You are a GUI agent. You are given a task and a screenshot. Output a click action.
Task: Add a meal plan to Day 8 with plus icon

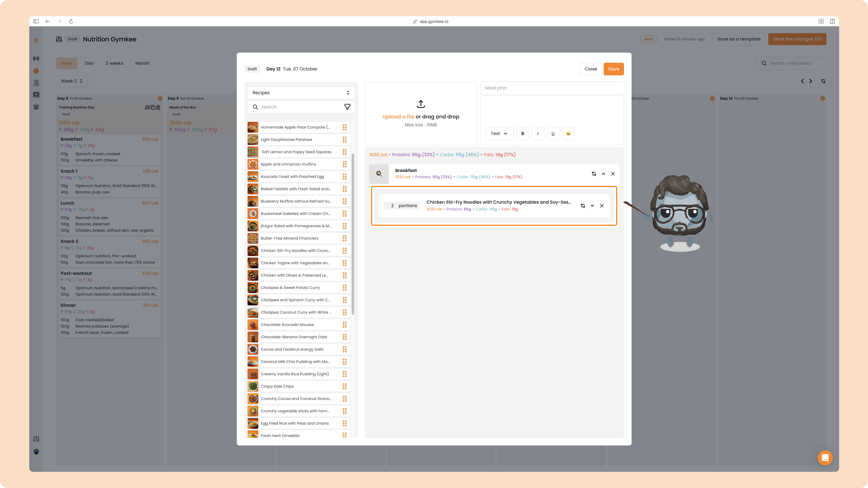point(160,98)
